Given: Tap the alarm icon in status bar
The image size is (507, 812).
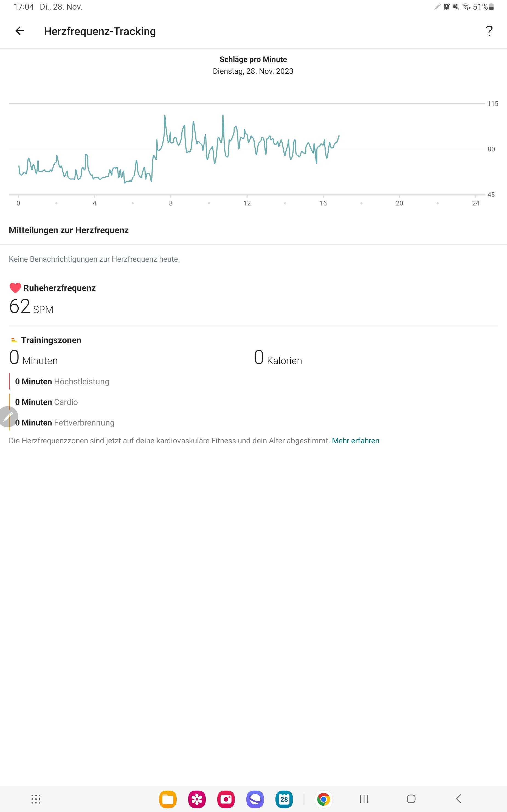Looking at the screenshot, I should point(447,7).
